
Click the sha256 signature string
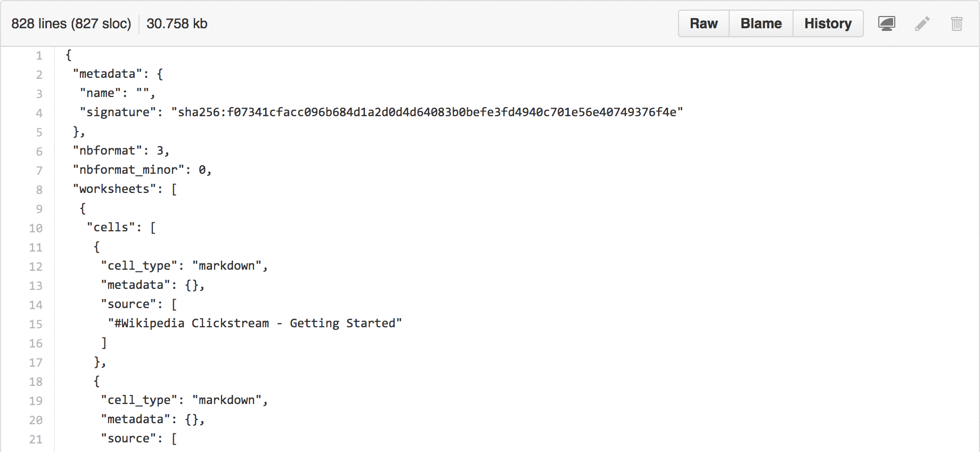(x=427, y=112)
